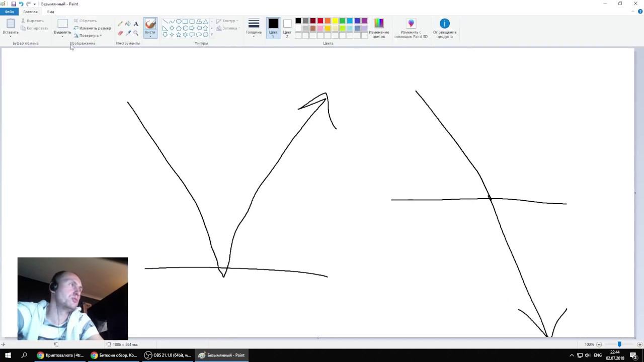
Task: Click Изменить размер button
Action: click(x=92, y=28)
